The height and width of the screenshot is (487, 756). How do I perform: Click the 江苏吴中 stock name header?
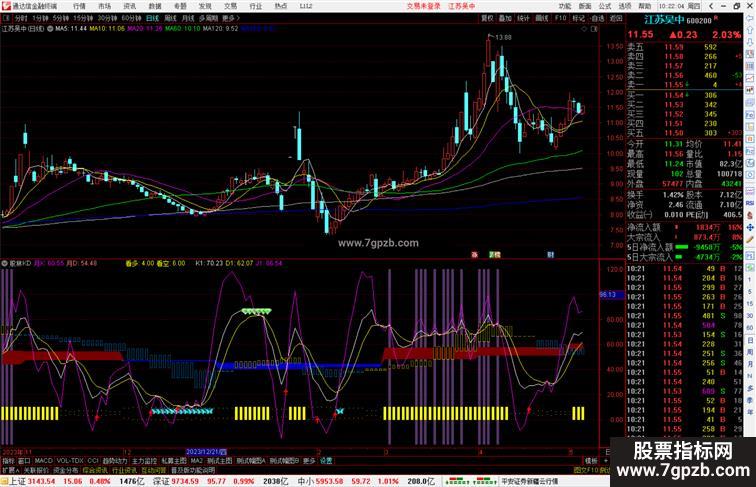[664, 20]
